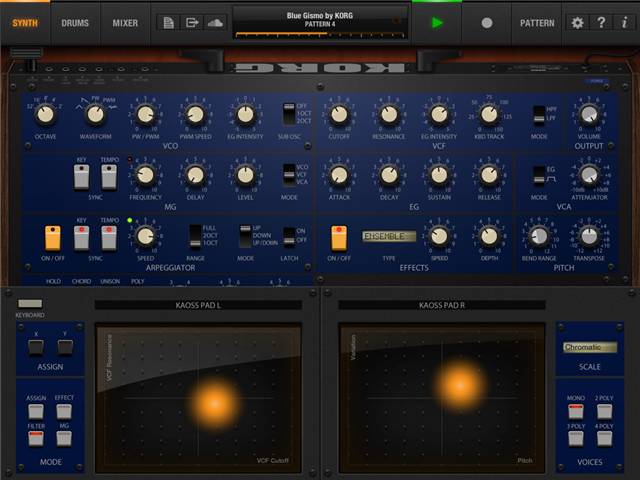Toggle the SUB OSC switch
This screenshot has height=480, width=640.
[x=289, y=114]
